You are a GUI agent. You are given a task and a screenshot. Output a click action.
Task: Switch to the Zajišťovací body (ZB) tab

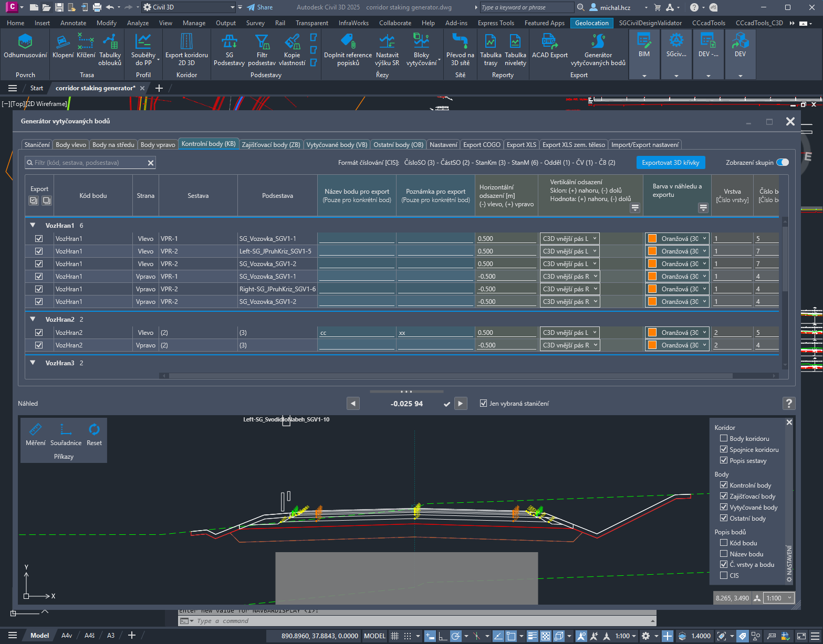pos(271,145)
